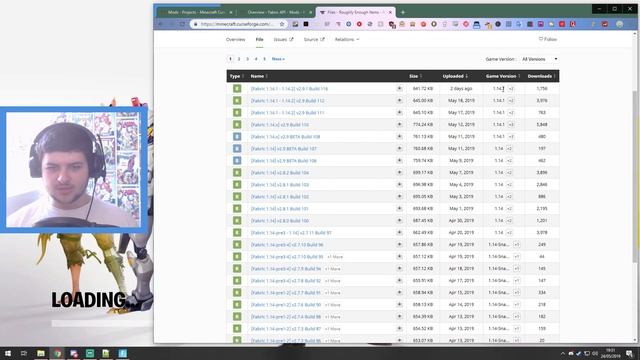This screenshot has height=360, width=640.
Task: Download the file uploaded May 9, 2019
Action: (x=399, y=160)
